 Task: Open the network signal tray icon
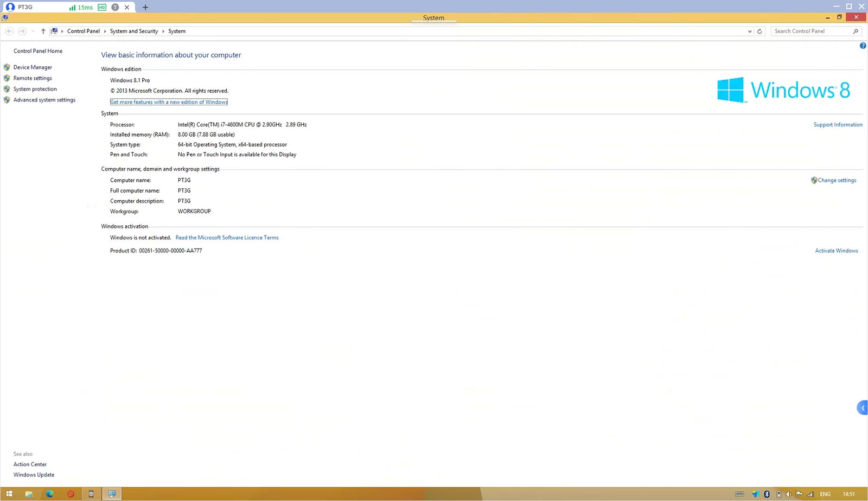(810, 494)
